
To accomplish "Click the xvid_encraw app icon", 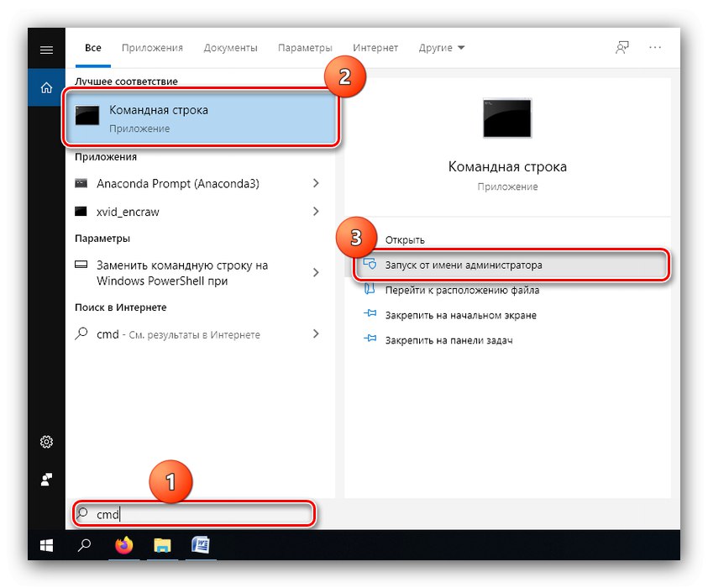I will click(81, 211).
